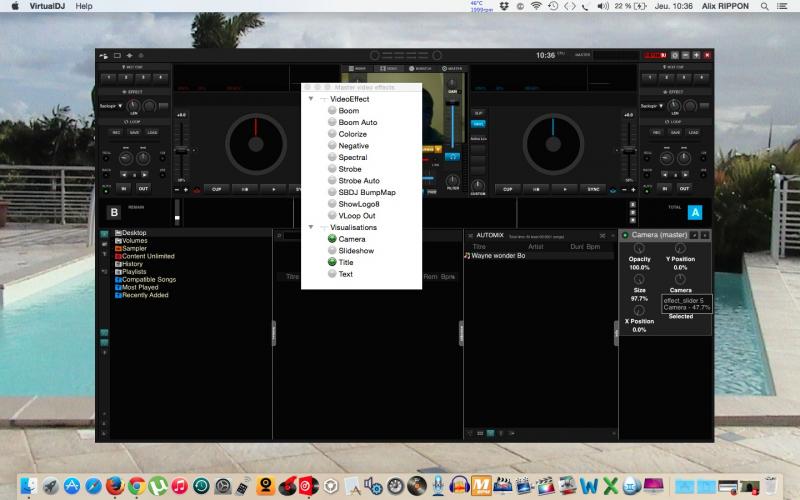
Task: Activate the Negative video effect
Action: point(332,145)
